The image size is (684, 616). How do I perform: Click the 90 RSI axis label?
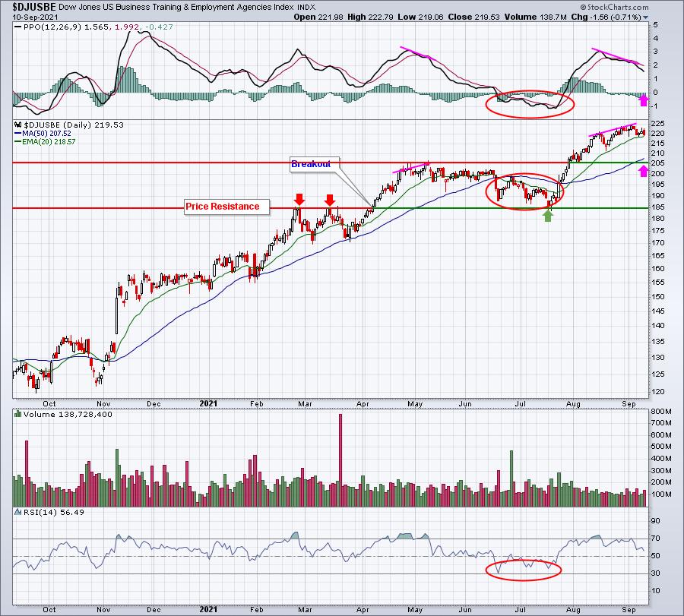656,521
